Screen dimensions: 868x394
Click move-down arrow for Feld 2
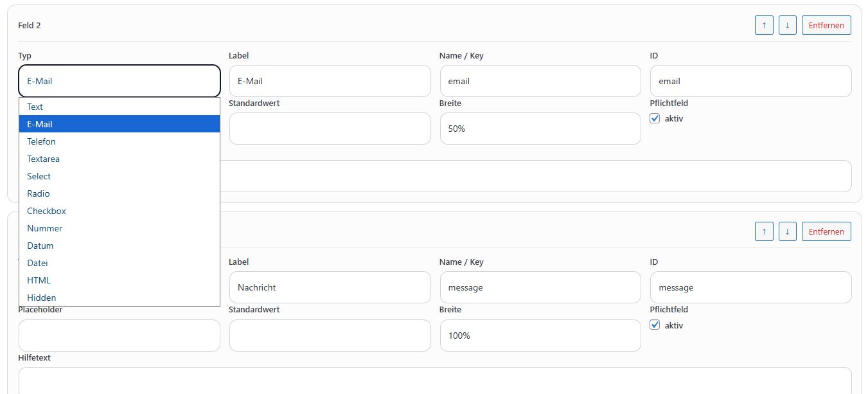click(787, 25)
